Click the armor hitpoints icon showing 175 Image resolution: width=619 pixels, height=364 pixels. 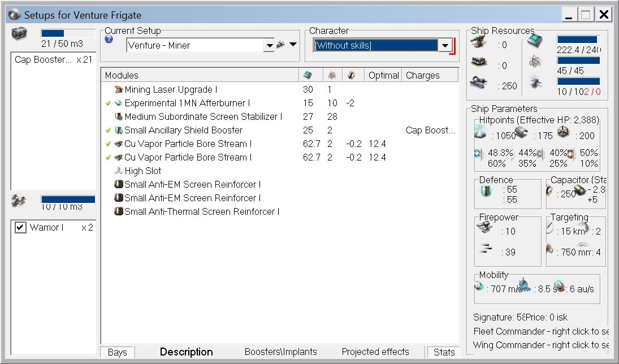point(521,132)
